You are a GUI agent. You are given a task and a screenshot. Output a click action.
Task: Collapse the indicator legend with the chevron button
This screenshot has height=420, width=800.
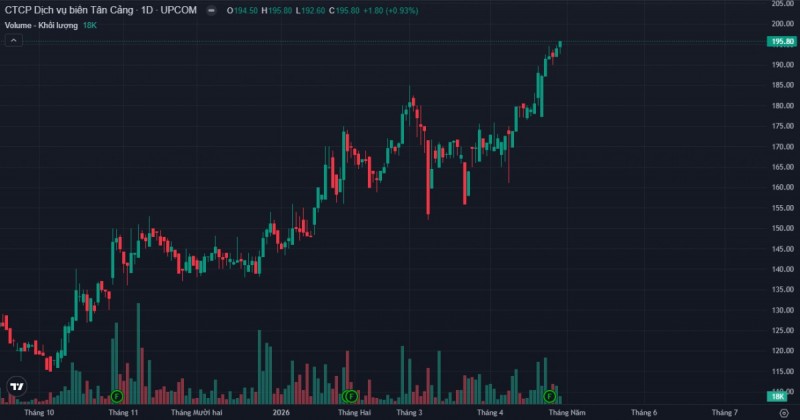13,40
